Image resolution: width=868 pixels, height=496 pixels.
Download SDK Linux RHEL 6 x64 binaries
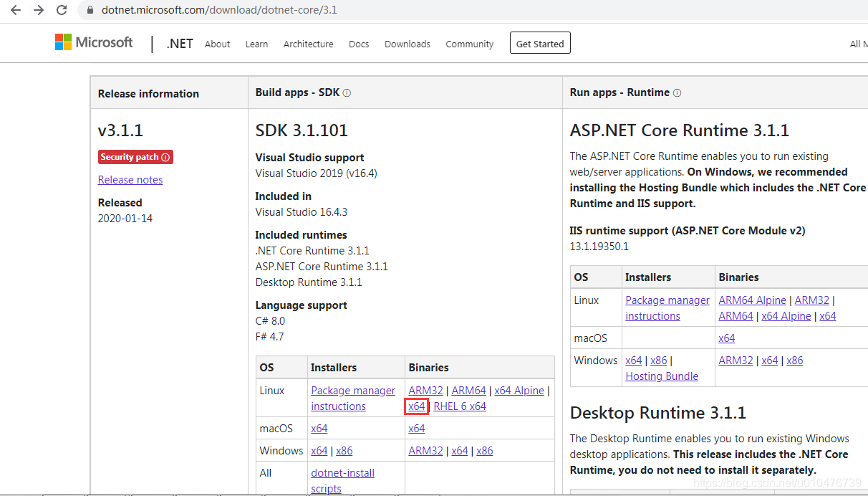[x=460, y=406]
